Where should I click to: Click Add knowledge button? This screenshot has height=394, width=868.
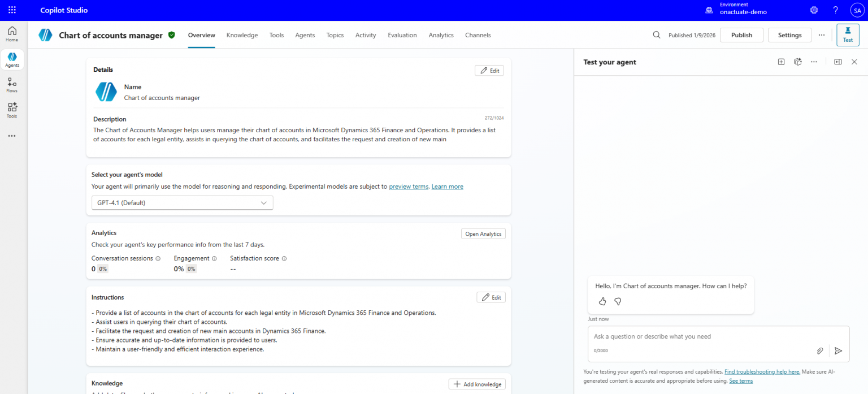click(477, 384)
